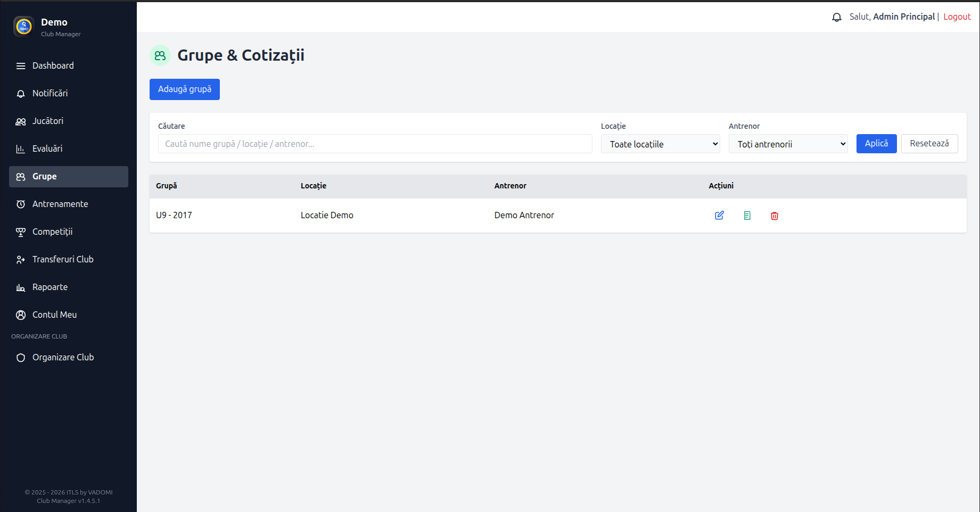The image size is (980, 512).
Task: Delete group U9 - 2017 with trash icon
Action: pos(775,216)
